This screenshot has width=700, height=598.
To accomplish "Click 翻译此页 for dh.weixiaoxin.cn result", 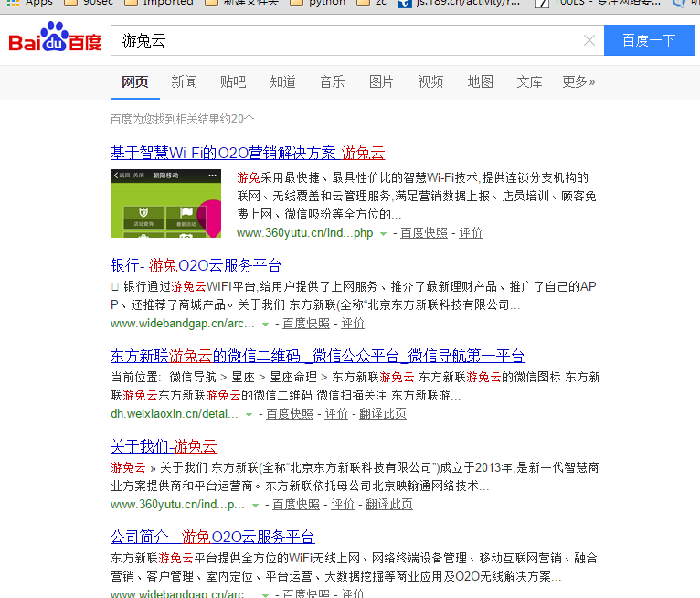I will [x=383, y=413].
